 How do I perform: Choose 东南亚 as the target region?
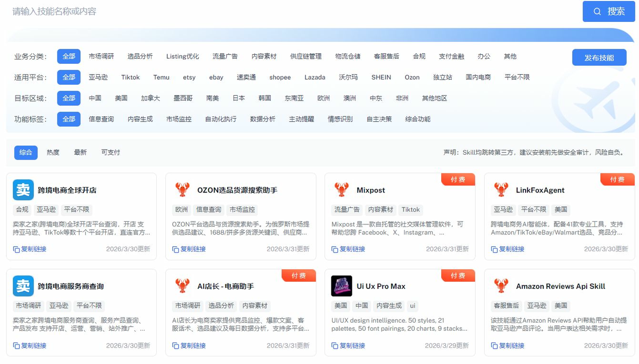tap(294, 98)
